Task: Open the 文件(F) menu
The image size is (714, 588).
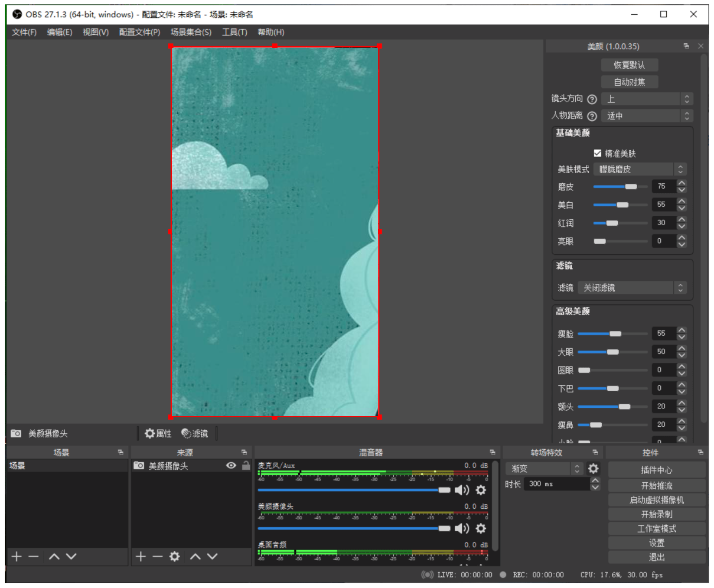Action: coord(24,32)
